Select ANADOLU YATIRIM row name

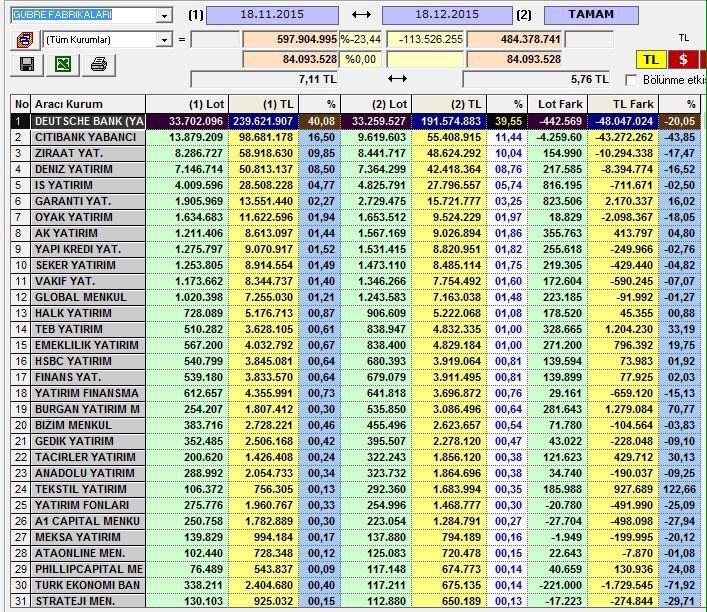(x=88, y=474)
